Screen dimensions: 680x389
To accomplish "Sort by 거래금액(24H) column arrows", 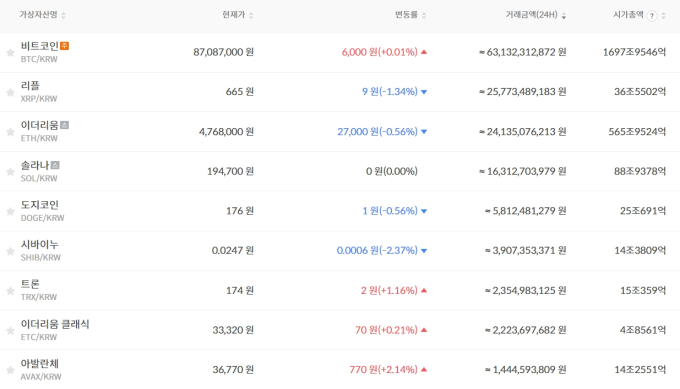I will [x=564, y=16].
